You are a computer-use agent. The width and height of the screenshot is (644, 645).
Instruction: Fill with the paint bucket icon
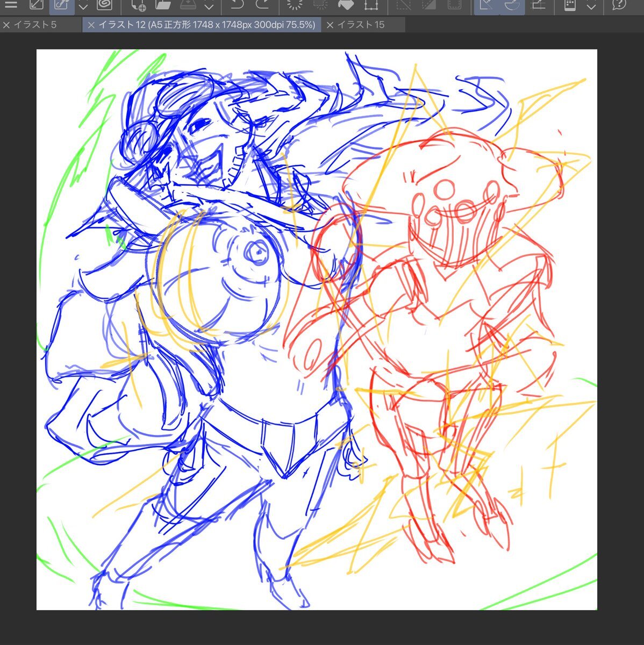pyautogui.click(x=346, y=5)
